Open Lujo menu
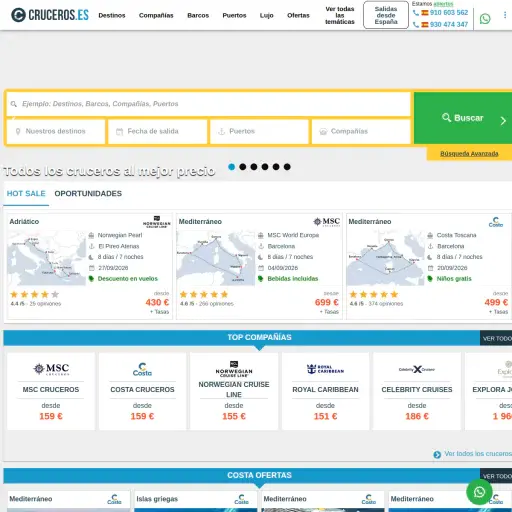Viewport: 512px width, 512px height. tap(267, 15)
